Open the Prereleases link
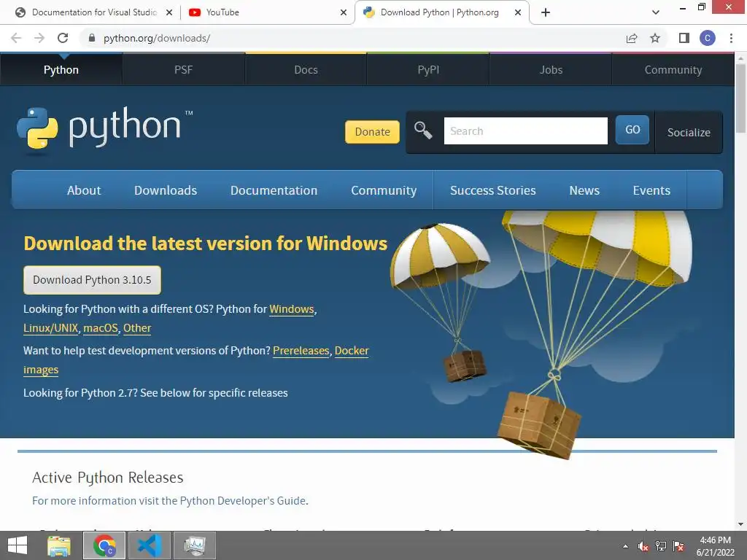 (x=301, y=351)
